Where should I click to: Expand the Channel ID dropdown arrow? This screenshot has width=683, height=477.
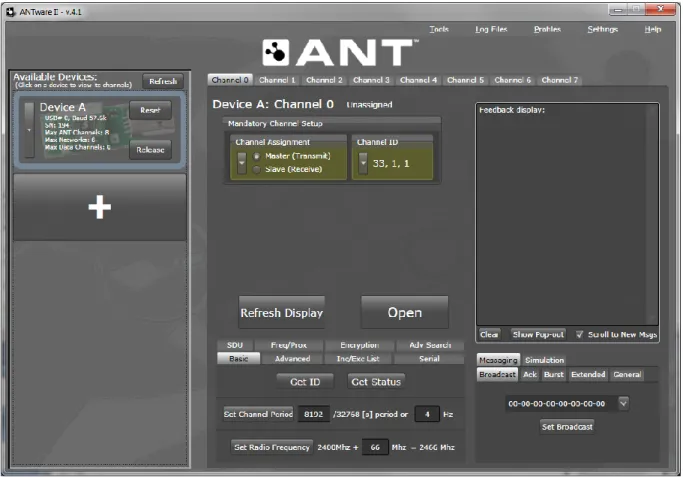pyautogui.click(x=363, y=163)
